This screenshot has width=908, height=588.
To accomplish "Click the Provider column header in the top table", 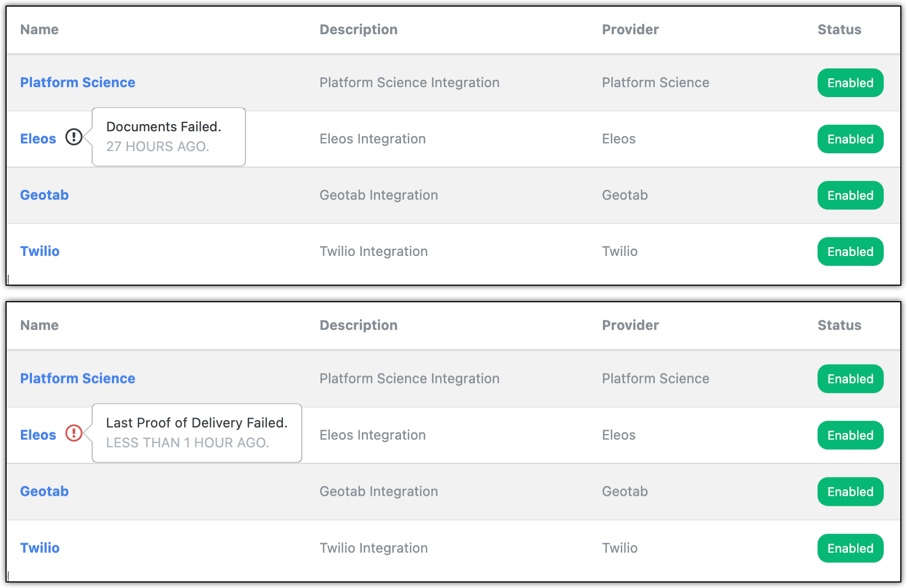I will click(x=630, y=30).
